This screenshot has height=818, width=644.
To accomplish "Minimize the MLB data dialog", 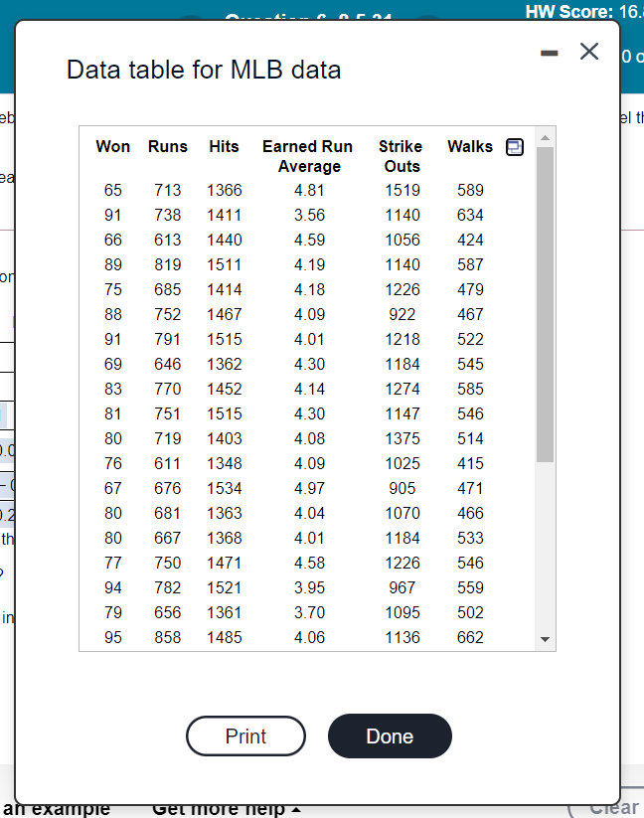I will pos(550,53).
